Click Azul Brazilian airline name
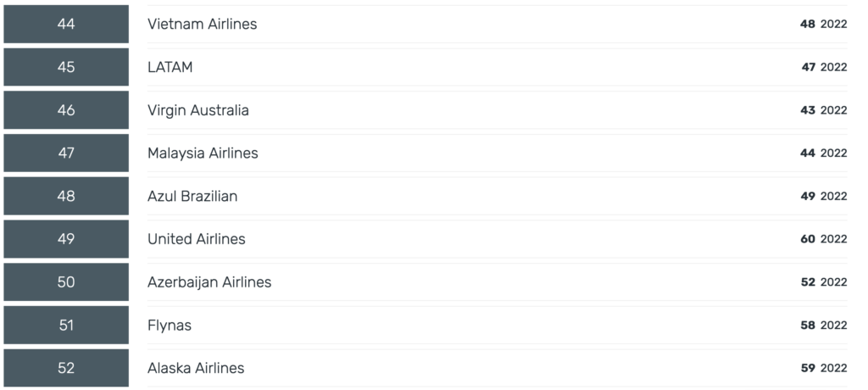Viewport: 868px width, 390px height. tap(192, 196)
